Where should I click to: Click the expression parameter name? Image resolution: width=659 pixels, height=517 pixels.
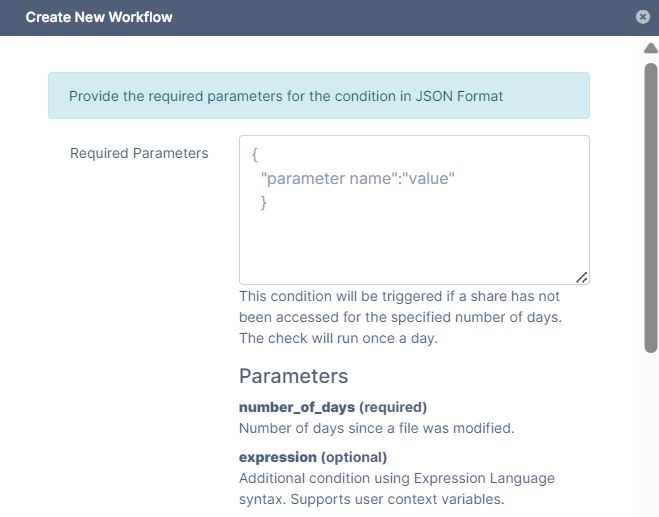click(278, 457)
